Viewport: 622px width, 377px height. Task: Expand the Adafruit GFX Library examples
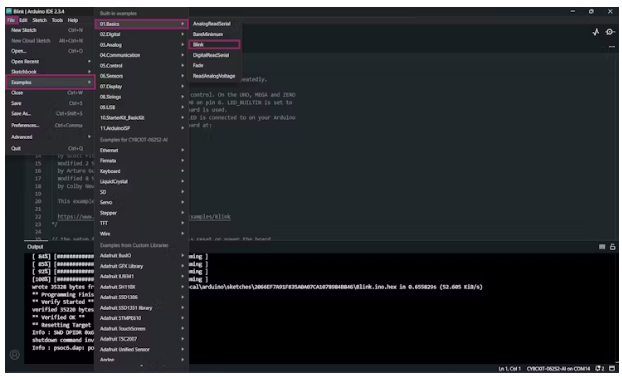tap(142, 266)
